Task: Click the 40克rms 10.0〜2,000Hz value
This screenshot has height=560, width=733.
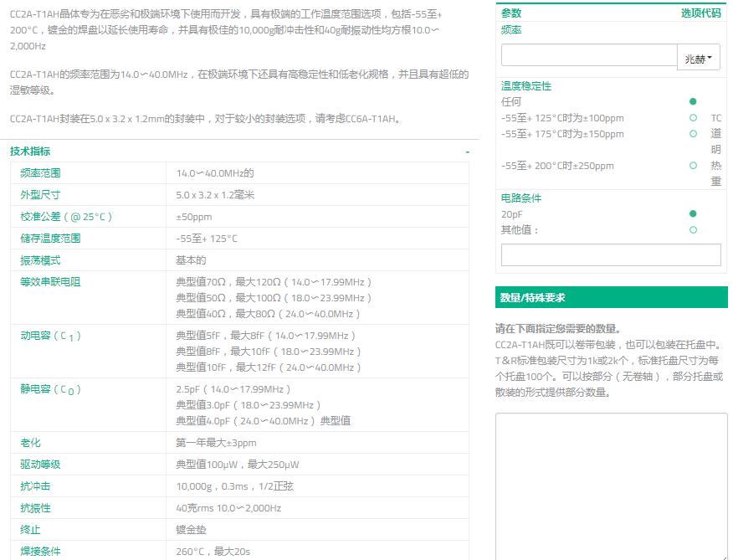Action: tap(228, 507)
